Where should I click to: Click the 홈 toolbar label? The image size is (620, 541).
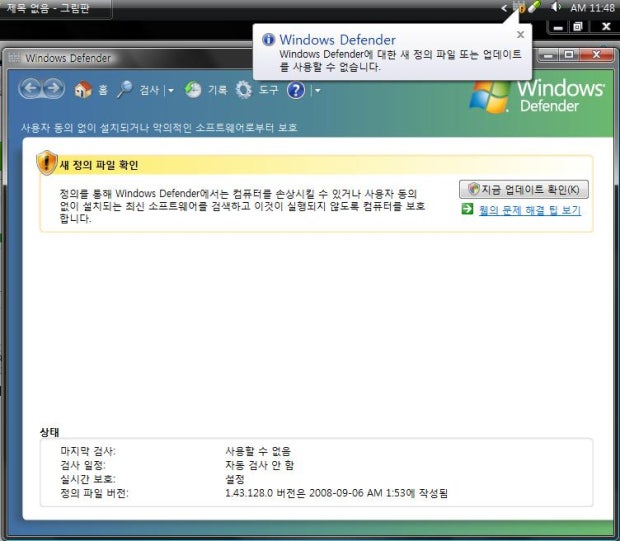(x=103, y=90)
